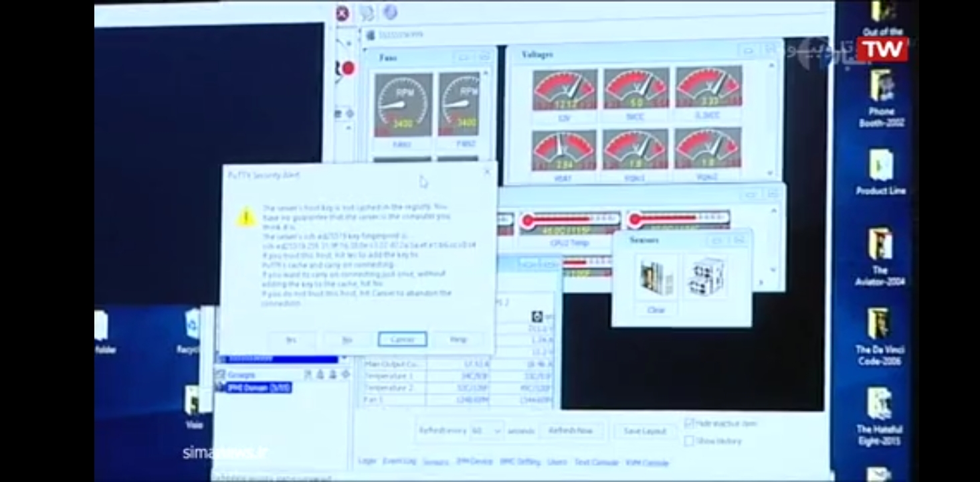Open The Hateful Eight-2015 desktop folder
This screenshot has width=980, height=482.
tap(879, 416)
